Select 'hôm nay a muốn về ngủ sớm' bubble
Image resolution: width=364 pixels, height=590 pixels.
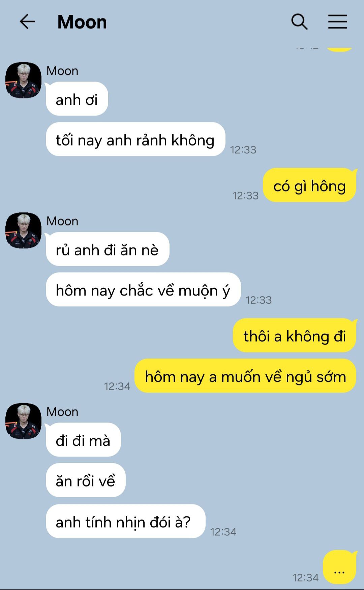[x=245, y=376]
